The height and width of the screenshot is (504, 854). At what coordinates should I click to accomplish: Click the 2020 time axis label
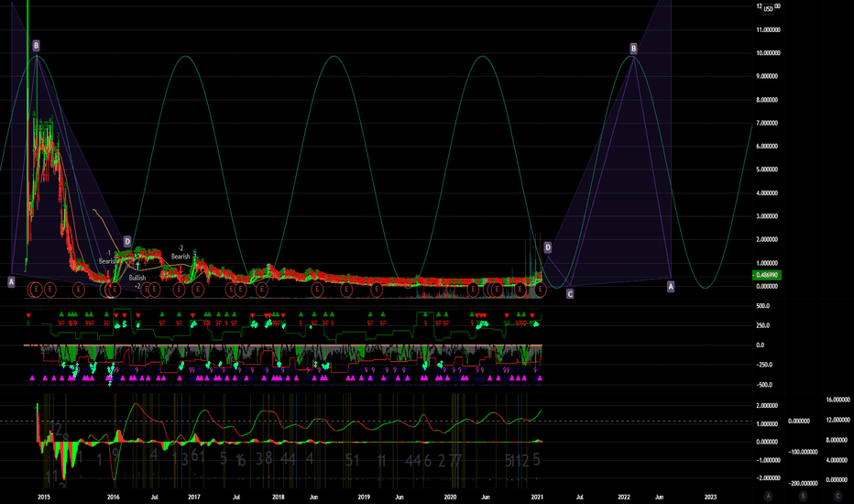[x=450, y=497]
